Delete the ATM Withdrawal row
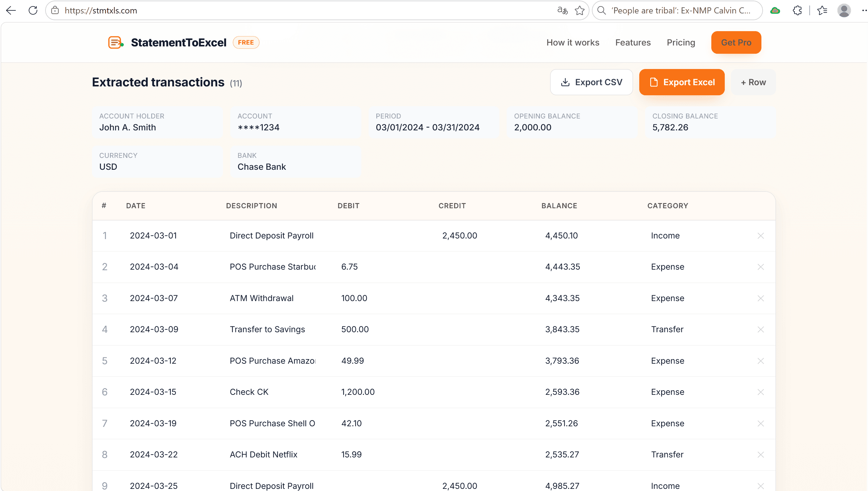The image size is (868, 491). point(761,298)
